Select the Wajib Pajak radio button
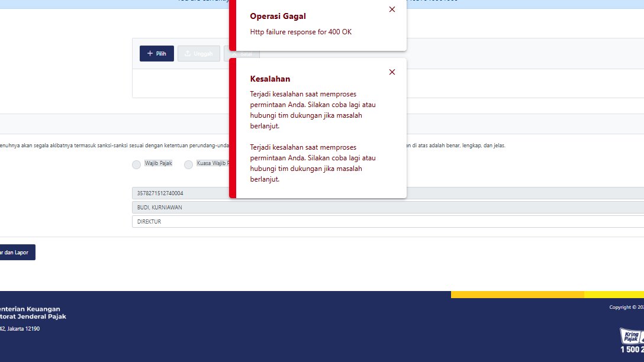The height and width of the screenshot is (362, 644). 136,164
